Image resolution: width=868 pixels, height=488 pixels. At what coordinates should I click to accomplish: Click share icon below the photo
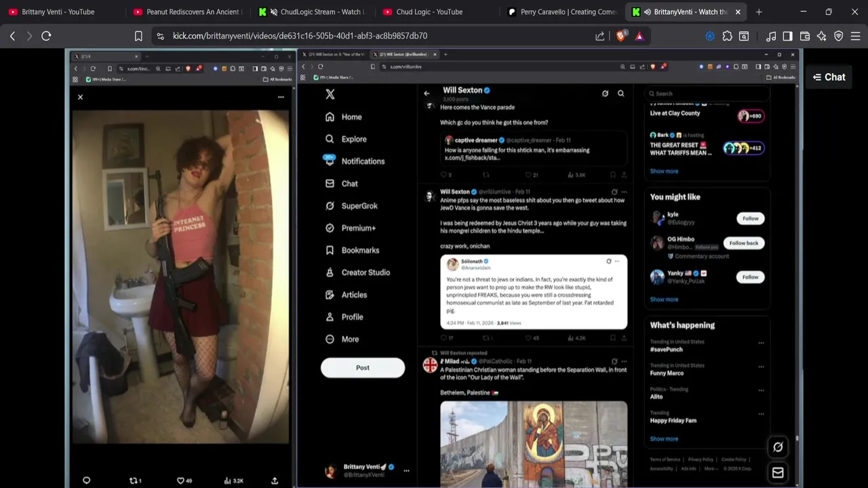pyautogui.click(x=275, y=481)
